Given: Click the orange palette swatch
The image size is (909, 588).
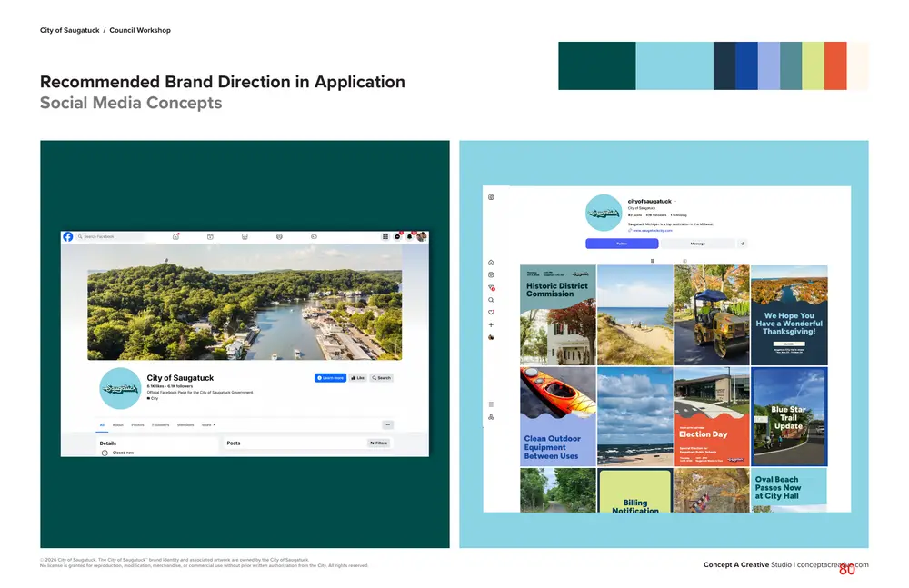Looking at the screenshot, I should (835, 65).
